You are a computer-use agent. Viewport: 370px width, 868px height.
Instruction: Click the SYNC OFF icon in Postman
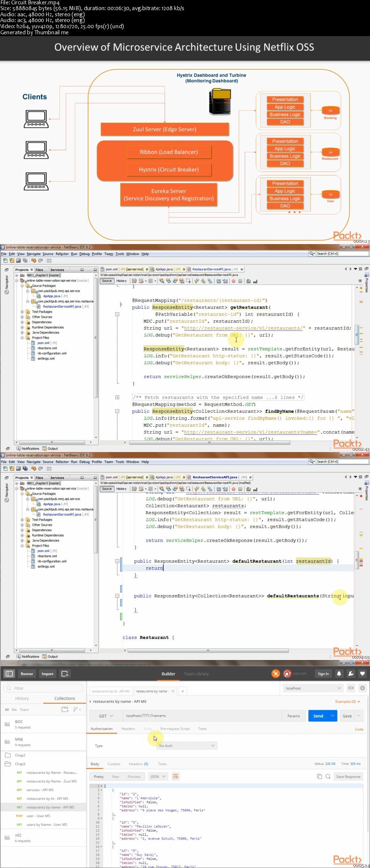click(287, 674)
